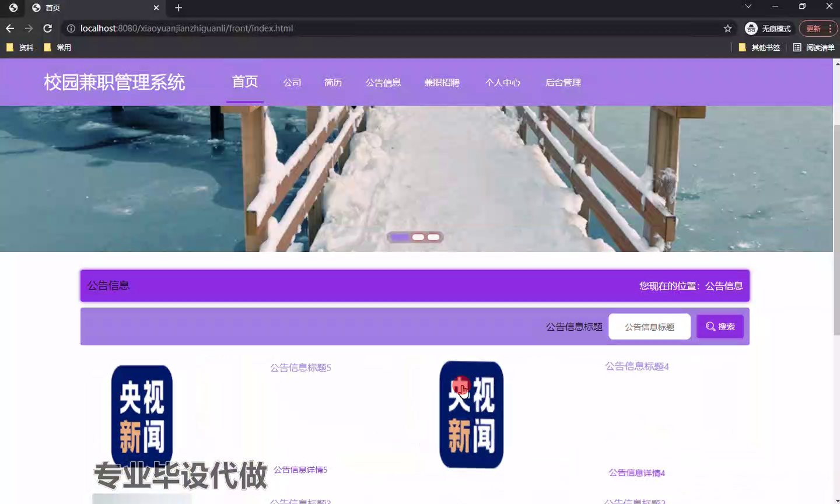Select the third carousel indicator dot
This screenshot has width=840, height=504.
(433, 237)
